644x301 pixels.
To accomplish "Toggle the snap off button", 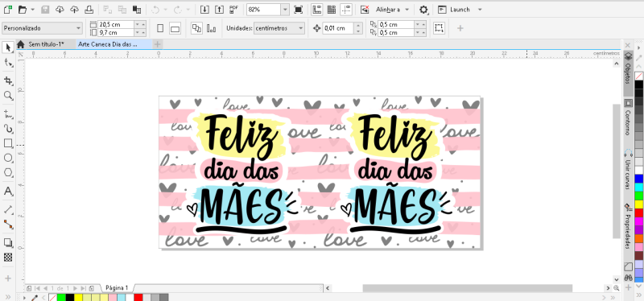I will point(365,9).
